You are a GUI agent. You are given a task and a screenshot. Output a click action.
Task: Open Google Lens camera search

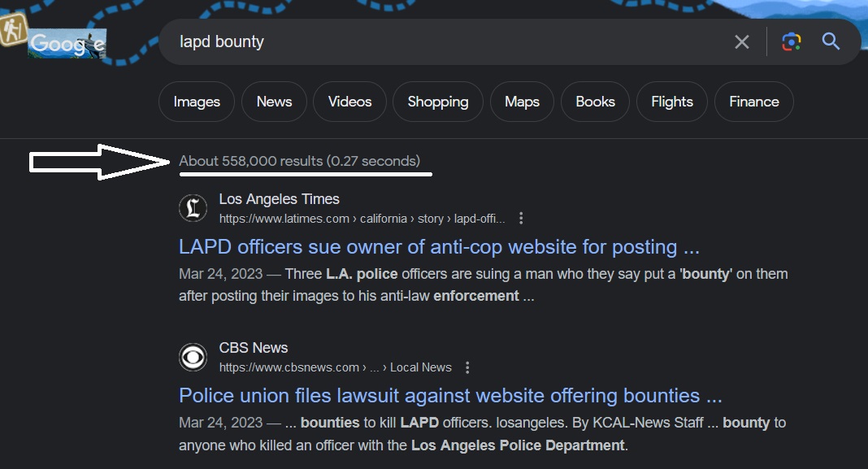pos(791,41)
